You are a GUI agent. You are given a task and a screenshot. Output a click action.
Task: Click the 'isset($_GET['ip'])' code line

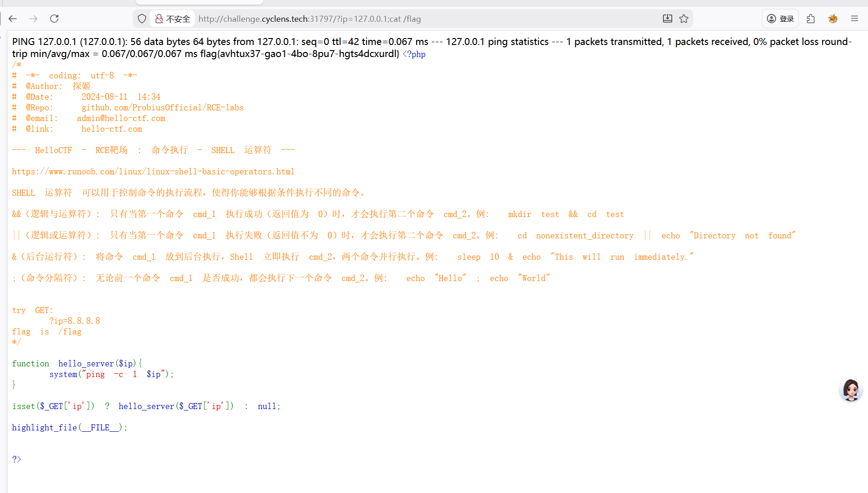tap(147, 406)
